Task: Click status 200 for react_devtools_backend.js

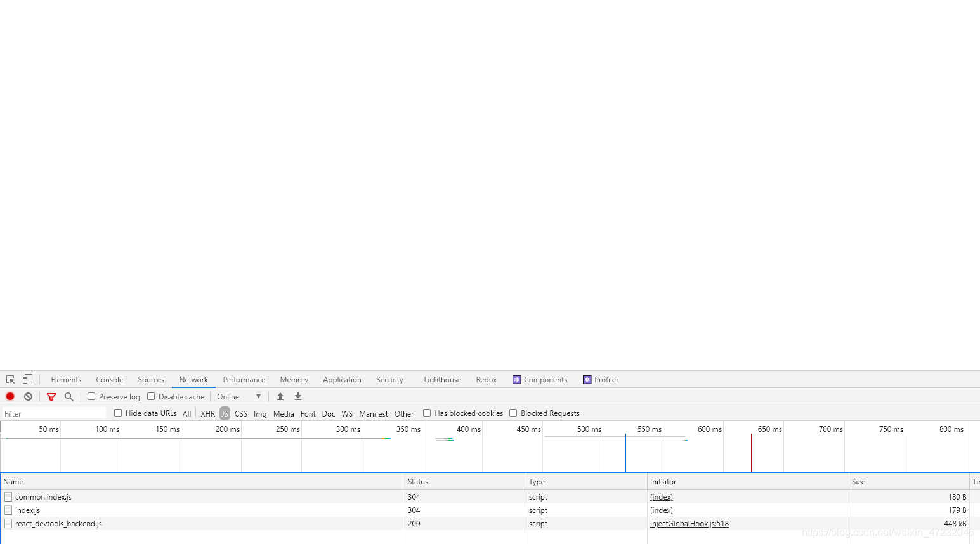Action: 414,524
